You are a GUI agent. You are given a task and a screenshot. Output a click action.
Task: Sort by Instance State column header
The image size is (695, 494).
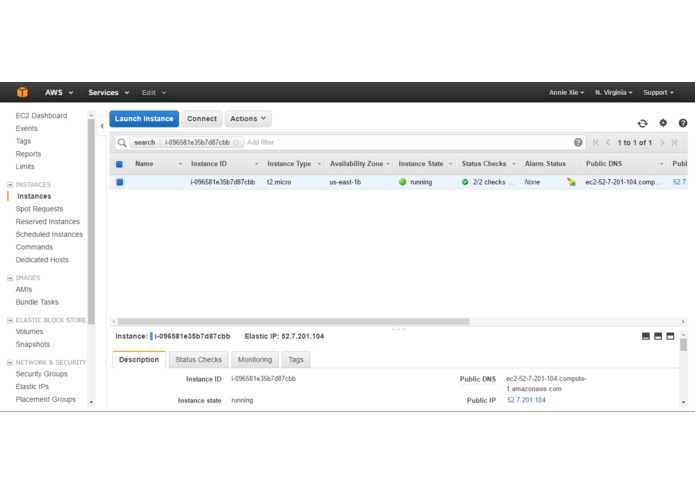tap(421, 163)
